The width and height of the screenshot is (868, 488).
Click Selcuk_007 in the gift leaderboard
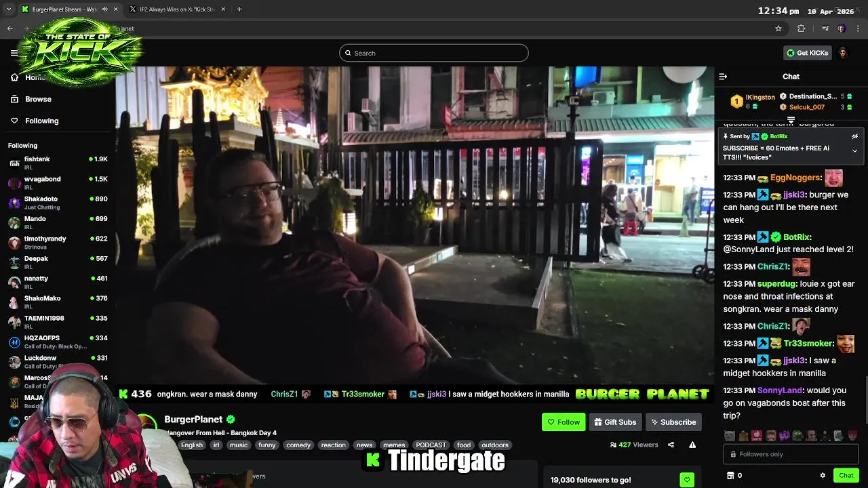[x=807, y=107]
